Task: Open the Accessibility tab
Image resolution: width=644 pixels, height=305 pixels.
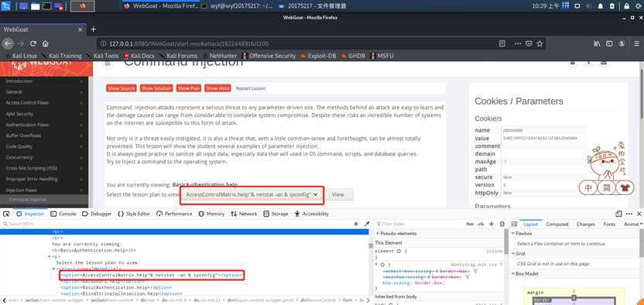Action: pyautogui.click(x=311, y=214)
